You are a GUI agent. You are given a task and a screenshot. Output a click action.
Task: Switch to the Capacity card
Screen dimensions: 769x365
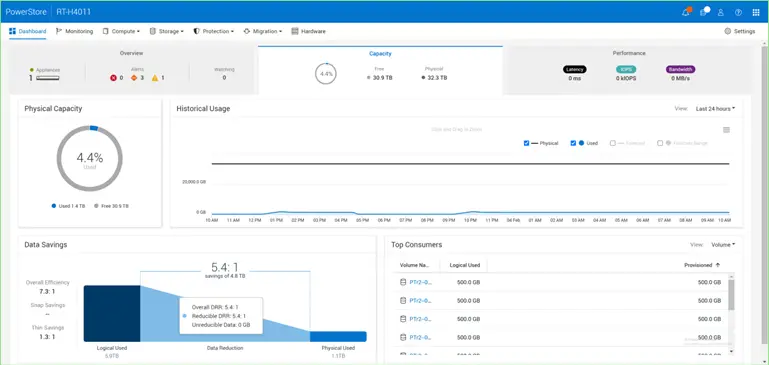click(380, 70)
